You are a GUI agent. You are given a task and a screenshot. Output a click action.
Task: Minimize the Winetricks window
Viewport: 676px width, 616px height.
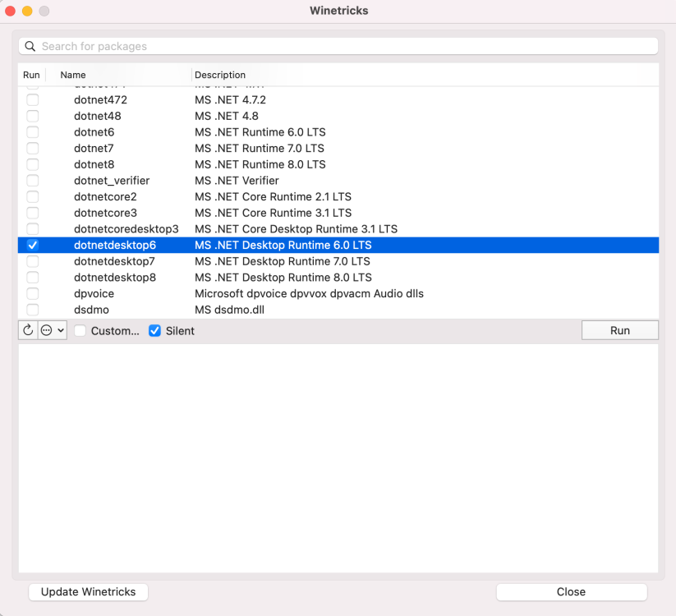pyautogui.click(x=27, y=11)
